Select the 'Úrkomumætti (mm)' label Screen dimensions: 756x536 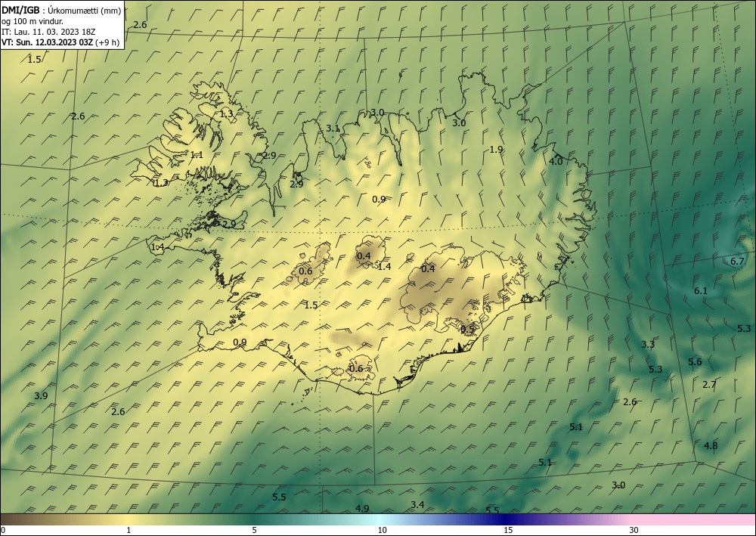[85, 11]
